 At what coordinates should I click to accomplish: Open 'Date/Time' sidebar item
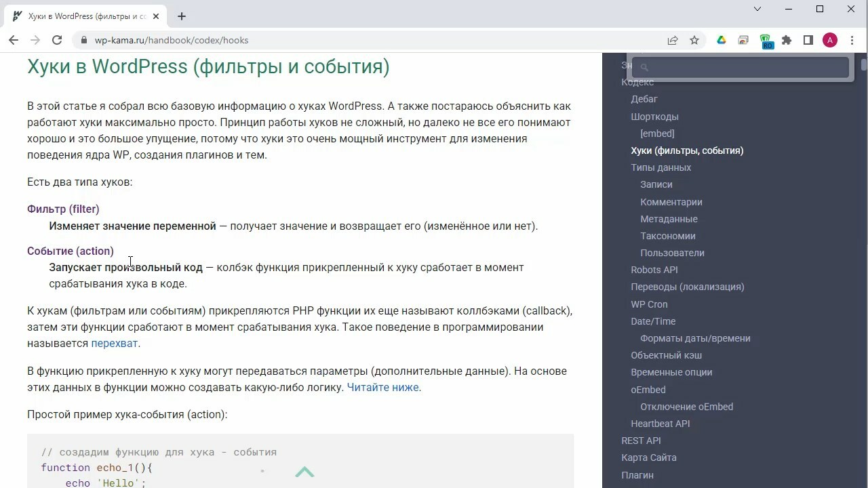[x=653, y=321]
